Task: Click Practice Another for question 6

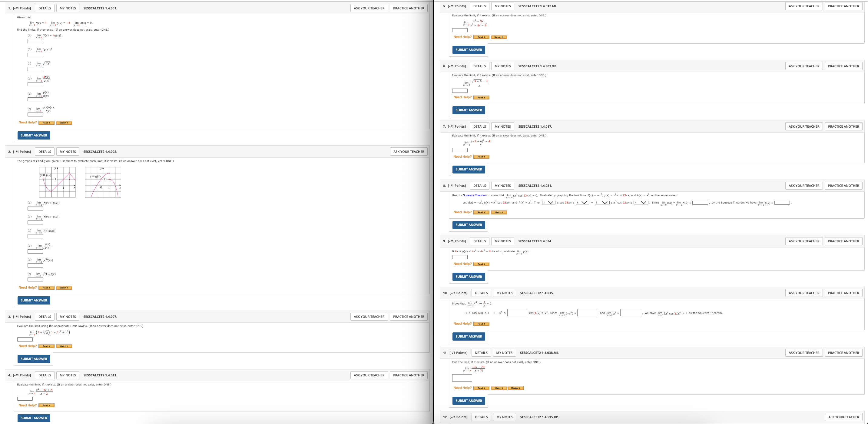Action: [843, 66]
